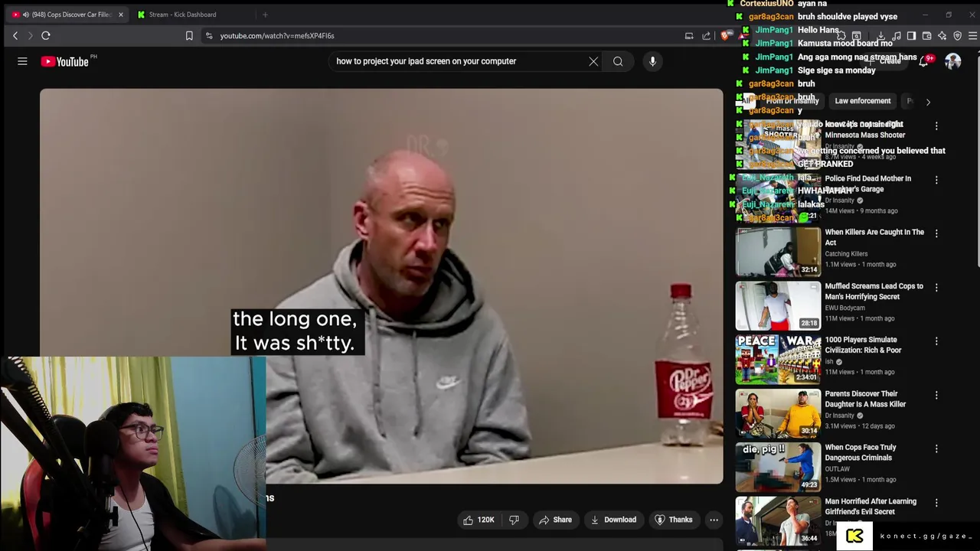
Task: Open the YouTube notifications bell
Action: pos(924,61)
